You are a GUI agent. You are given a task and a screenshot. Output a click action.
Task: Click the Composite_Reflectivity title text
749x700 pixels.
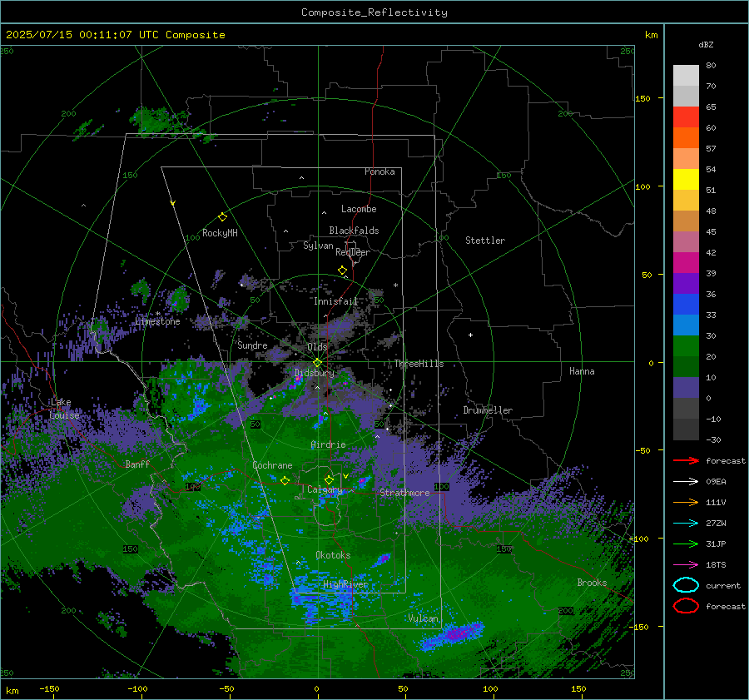click(374, 12)
